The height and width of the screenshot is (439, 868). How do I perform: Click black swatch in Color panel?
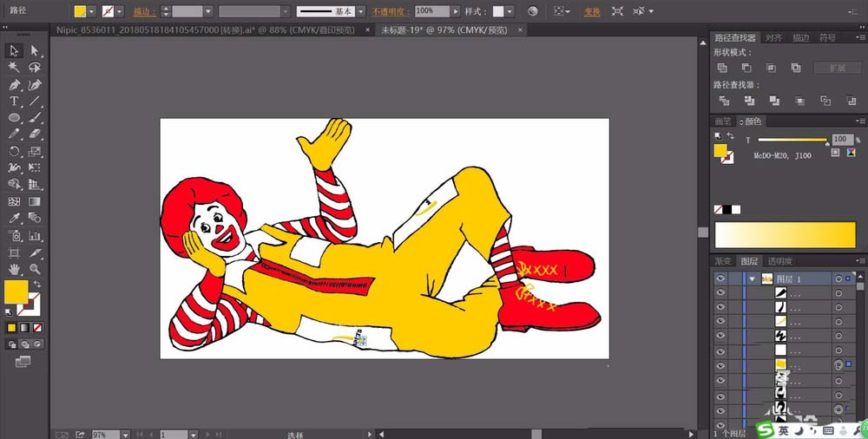pyautogui.click(x=727, y=210)
